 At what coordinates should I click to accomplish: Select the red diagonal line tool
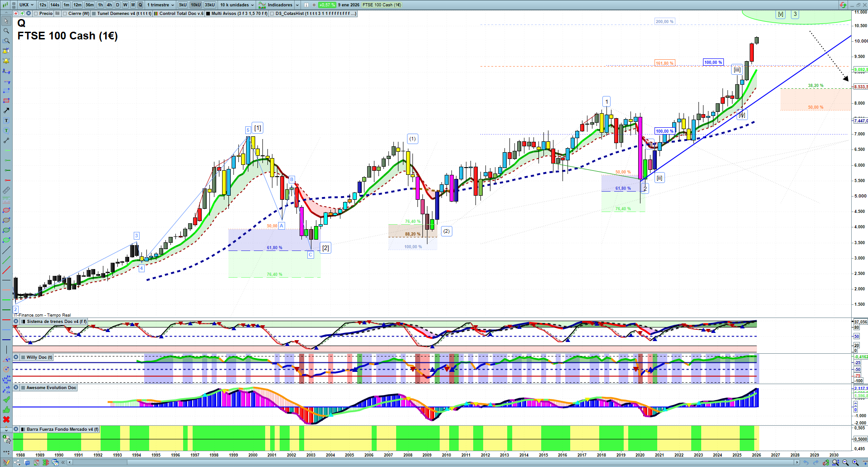[x=6, y=270]
